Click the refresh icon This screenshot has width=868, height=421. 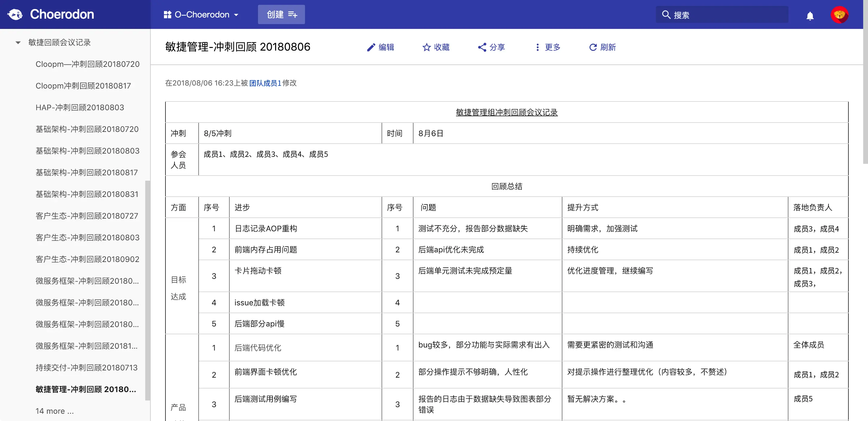(593, 47)
